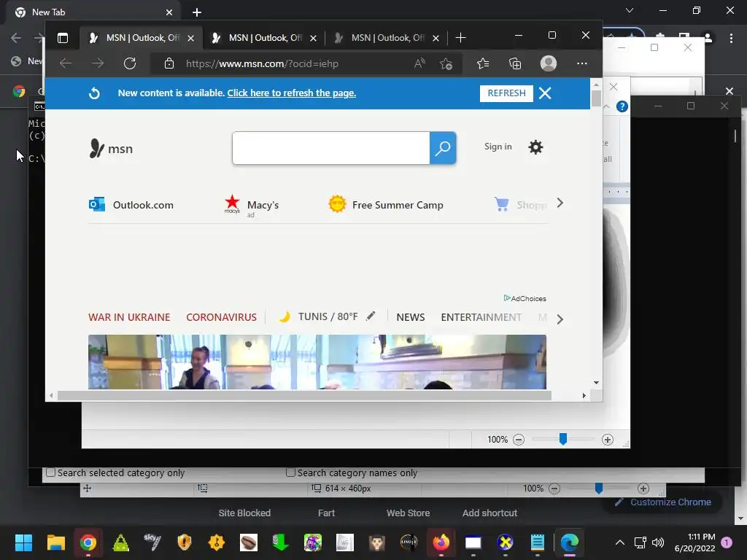Click the scroll down arrow in Edge

(x=596, y=382)
